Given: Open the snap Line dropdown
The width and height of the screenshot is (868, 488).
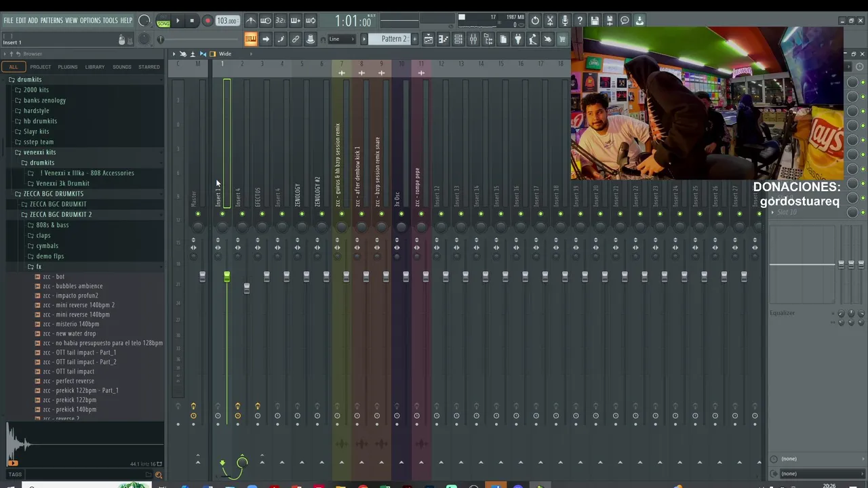Looking at the screenshot, I should point(341,39).
